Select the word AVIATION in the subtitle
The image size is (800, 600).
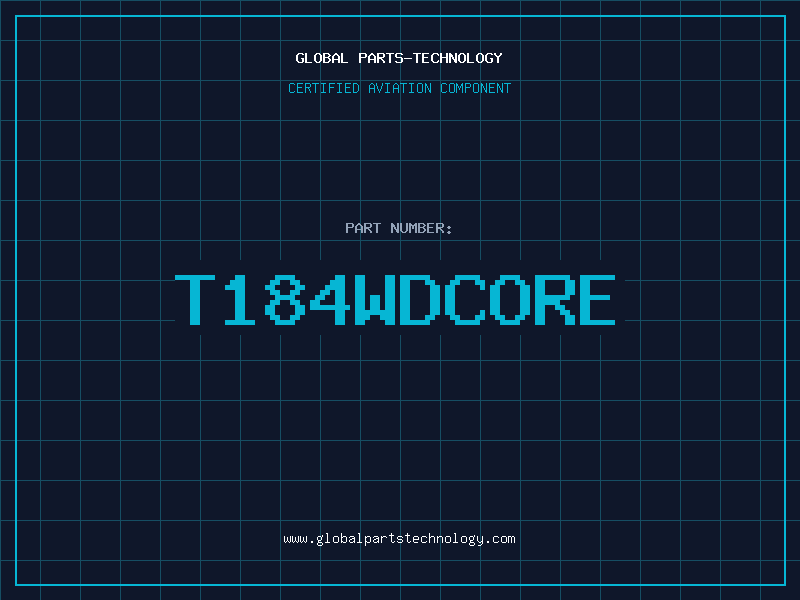tap(402, 89)
